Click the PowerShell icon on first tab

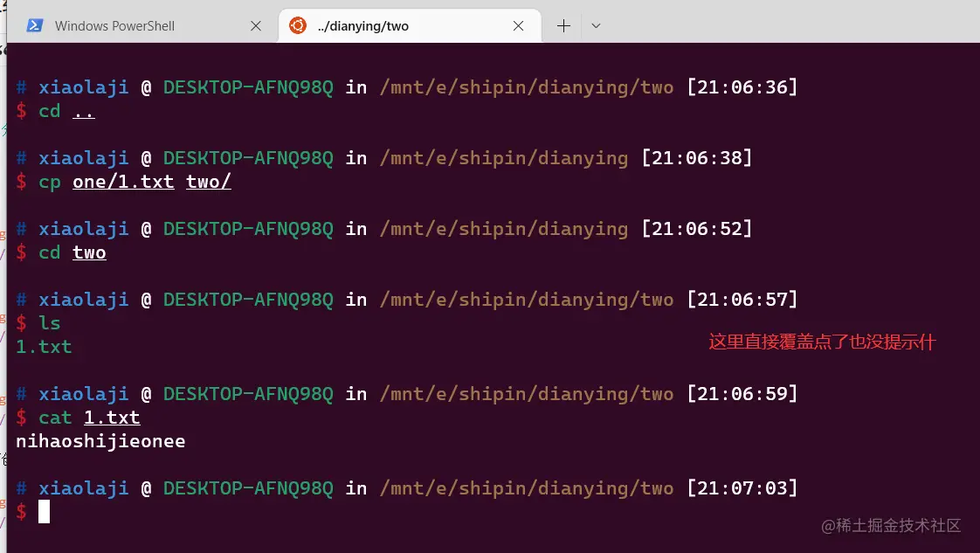(34, 25)
